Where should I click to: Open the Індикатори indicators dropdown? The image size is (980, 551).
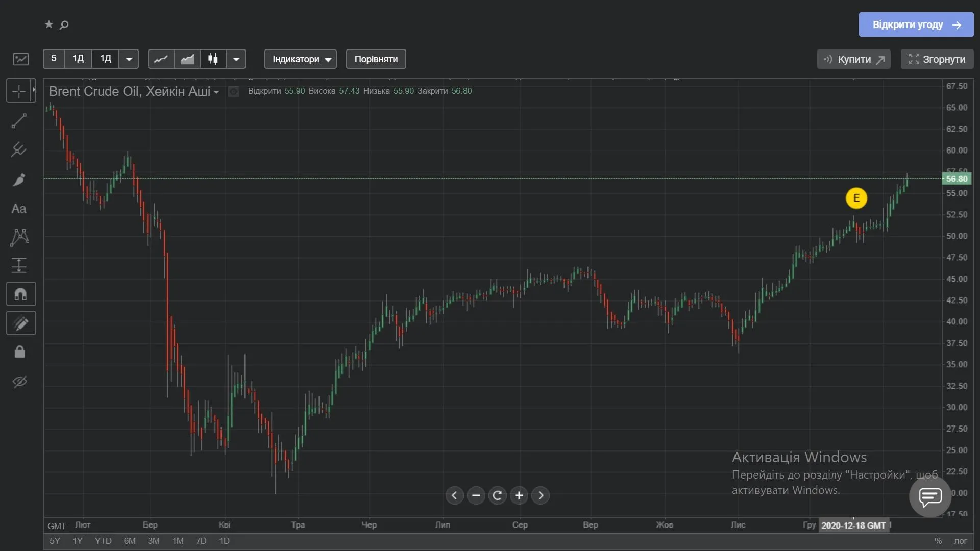coord(301,59)
